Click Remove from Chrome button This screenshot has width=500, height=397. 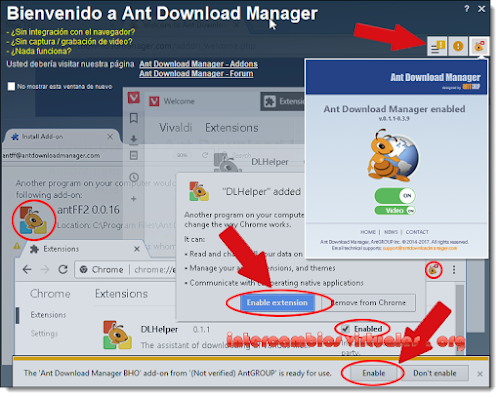[368, 303]
